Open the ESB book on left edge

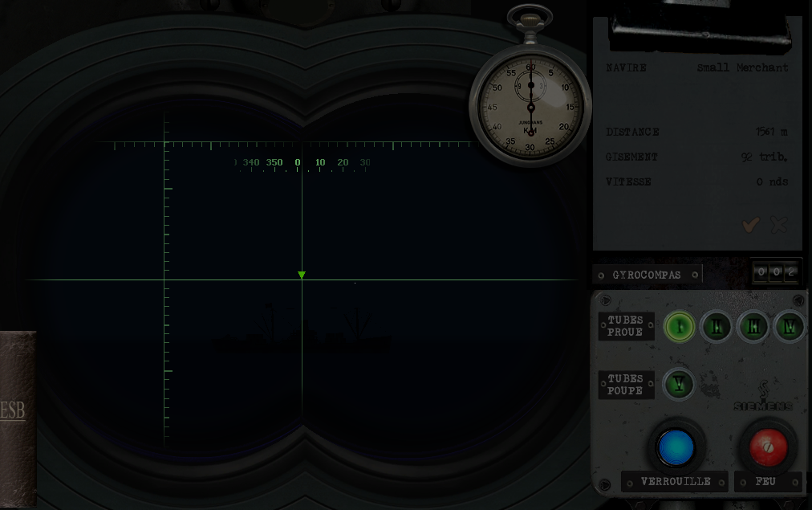(x=16, y=416)
